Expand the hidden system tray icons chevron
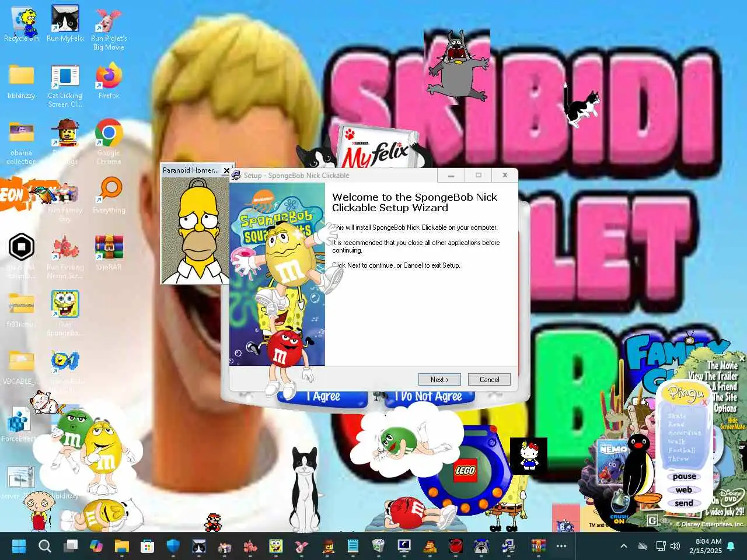The image size is (747, 560). click(623, 546)
